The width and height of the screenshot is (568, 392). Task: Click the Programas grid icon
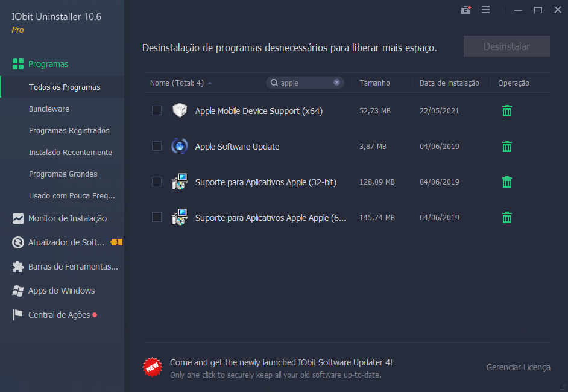coord(17,64)
